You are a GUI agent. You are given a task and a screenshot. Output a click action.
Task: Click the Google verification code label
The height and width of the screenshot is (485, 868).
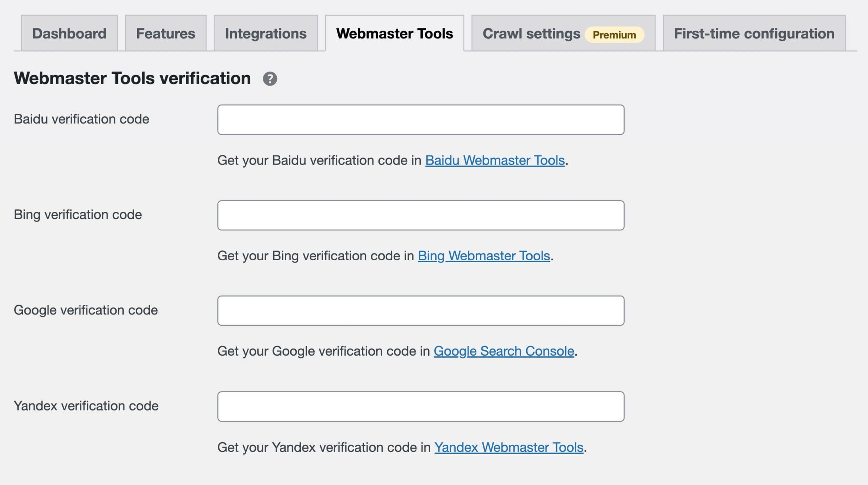pyautogui.click(x=86, y=310)
